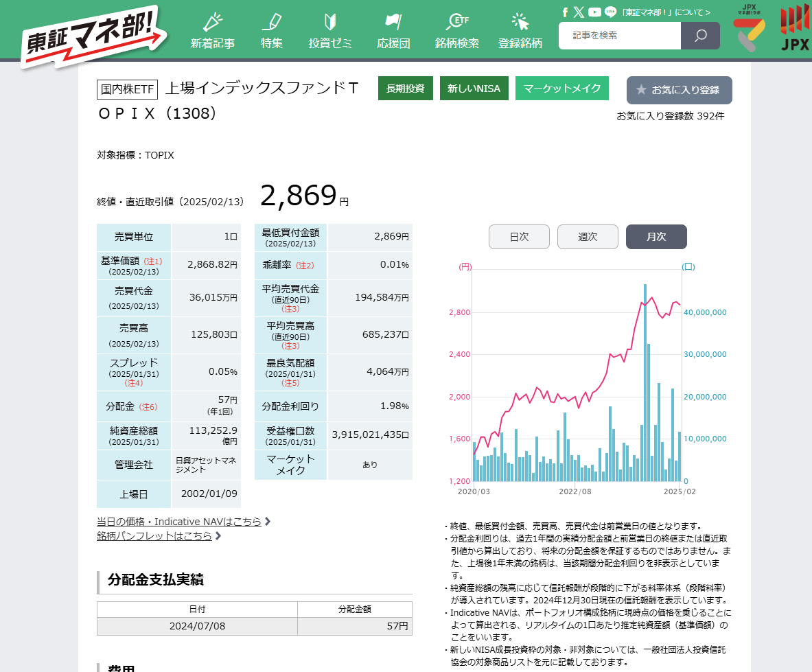Screen dimensions: 812x672
Task: Click the 特集 pen icon
Action: (x=272, y=22)
